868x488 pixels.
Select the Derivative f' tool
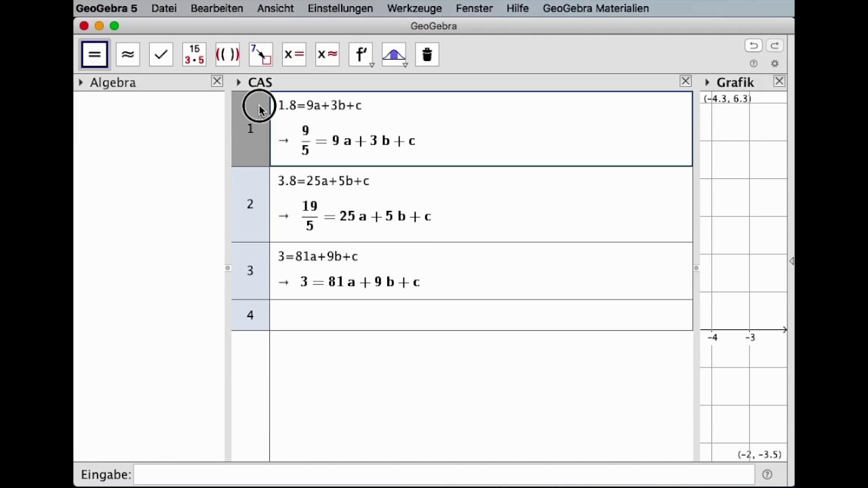pos(361,55)
